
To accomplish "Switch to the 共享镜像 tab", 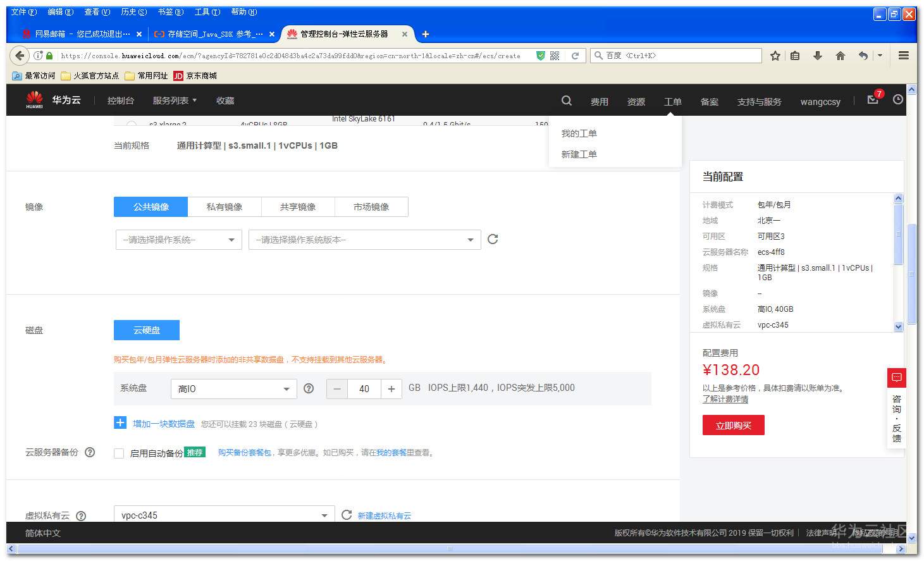I will tap(298, 207).
